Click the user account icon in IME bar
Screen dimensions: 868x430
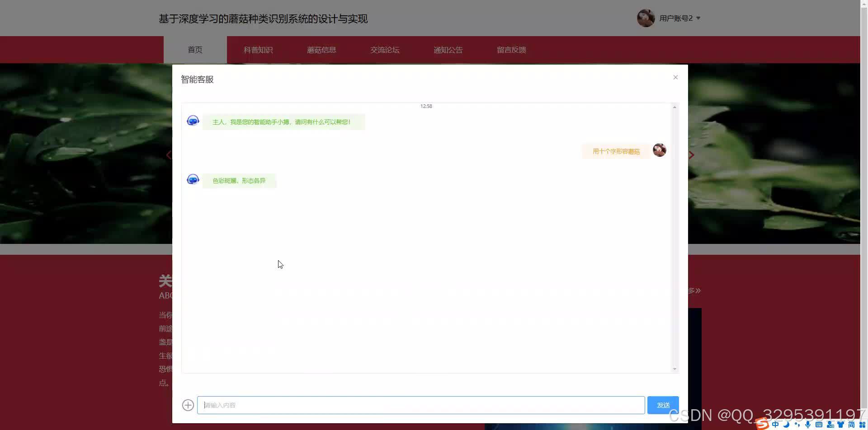point(830,425)
